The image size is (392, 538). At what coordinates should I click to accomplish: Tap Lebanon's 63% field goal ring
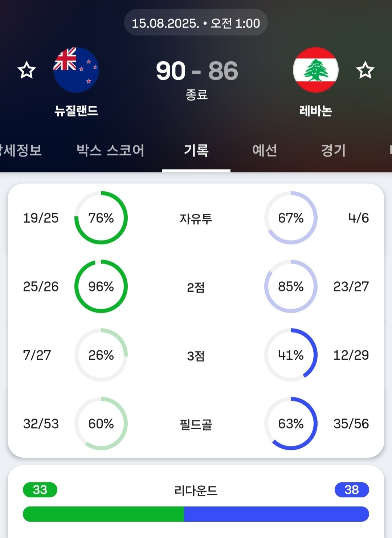pos(291,424)
